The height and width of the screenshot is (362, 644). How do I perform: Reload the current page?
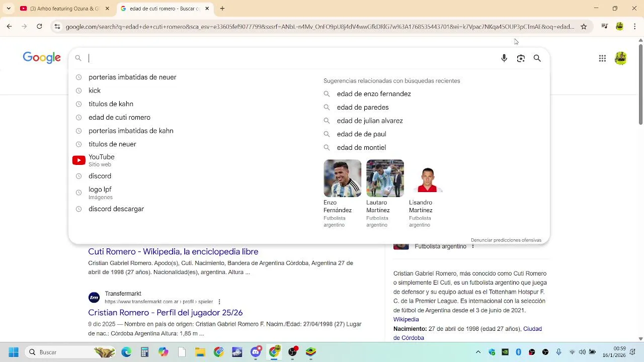coord(39,27)
